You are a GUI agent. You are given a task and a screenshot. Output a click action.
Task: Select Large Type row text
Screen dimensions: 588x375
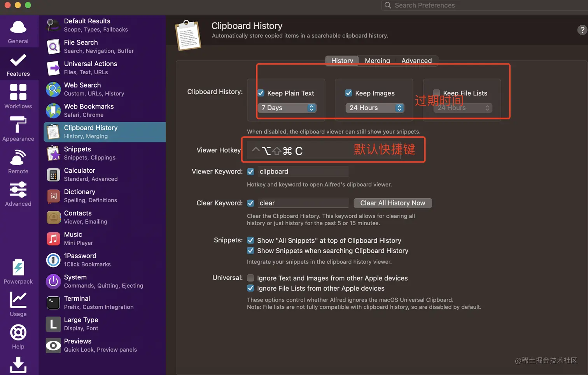(x=81, y=324)
